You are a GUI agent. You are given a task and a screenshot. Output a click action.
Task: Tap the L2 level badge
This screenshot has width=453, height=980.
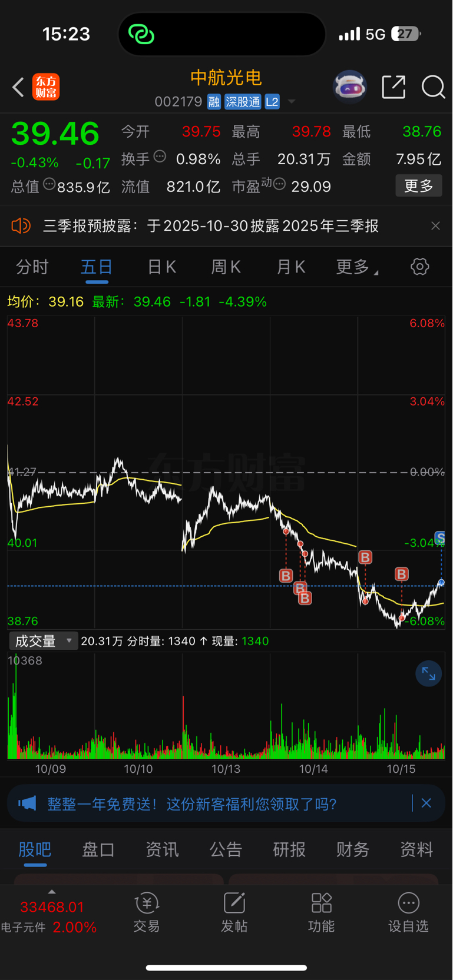[272, 102]
